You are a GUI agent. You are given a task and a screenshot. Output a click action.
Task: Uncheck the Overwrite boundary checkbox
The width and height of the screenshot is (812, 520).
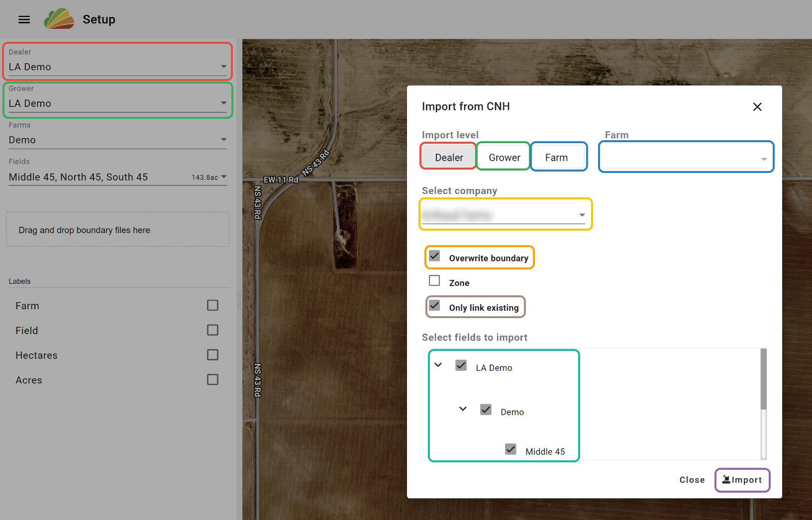[434, 256]
